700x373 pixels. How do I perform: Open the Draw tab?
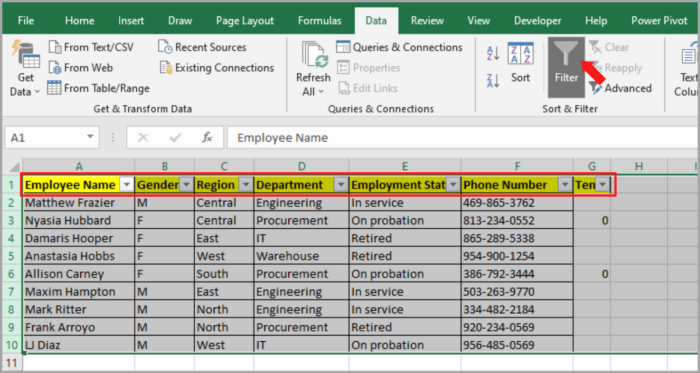(x=180, y=21)
